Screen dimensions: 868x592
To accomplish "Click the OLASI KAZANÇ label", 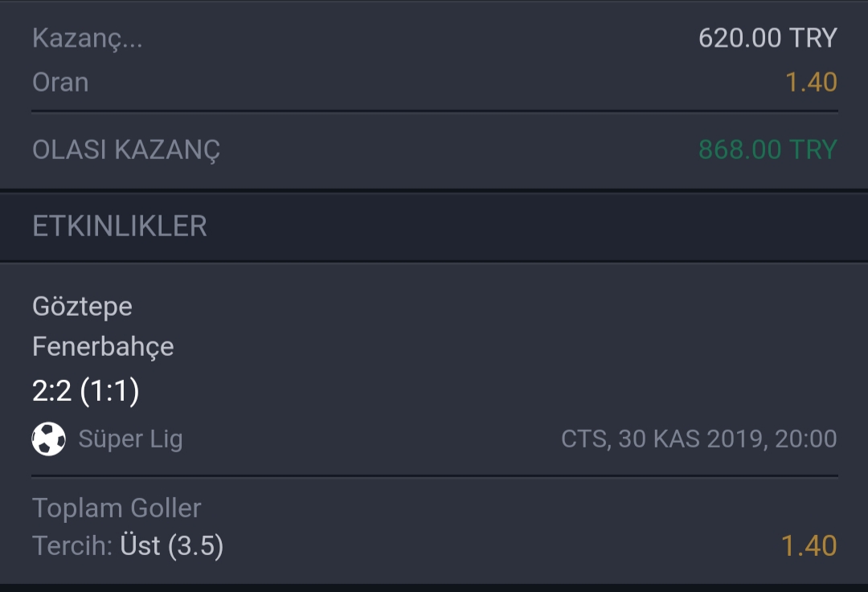I will [x=126, y=150].
